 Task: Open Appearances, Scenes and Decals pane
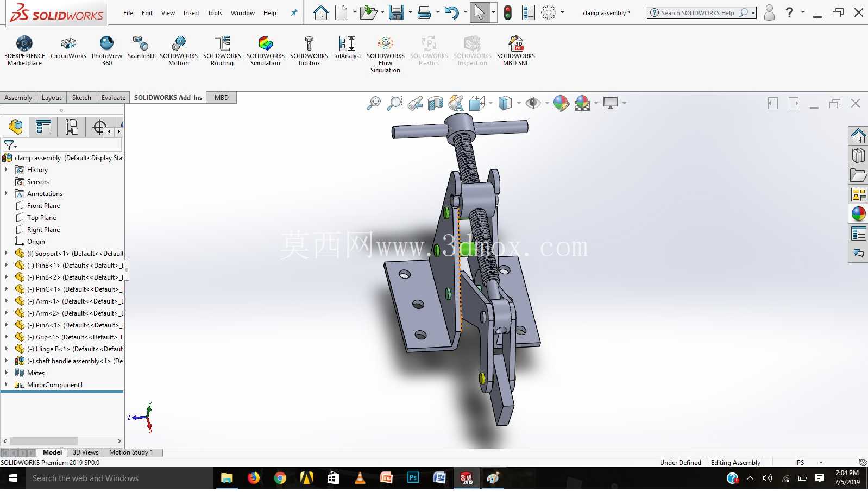pyautogui.click(x=858, y=214)
